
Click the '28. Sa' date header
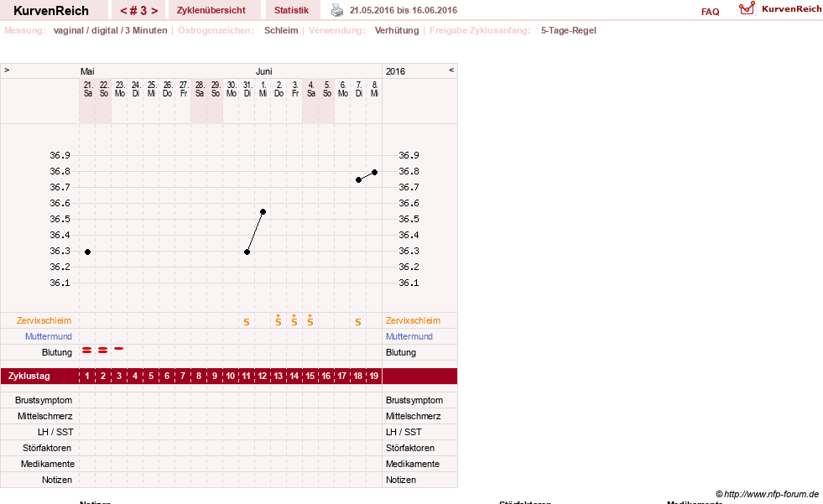(200, 89)
